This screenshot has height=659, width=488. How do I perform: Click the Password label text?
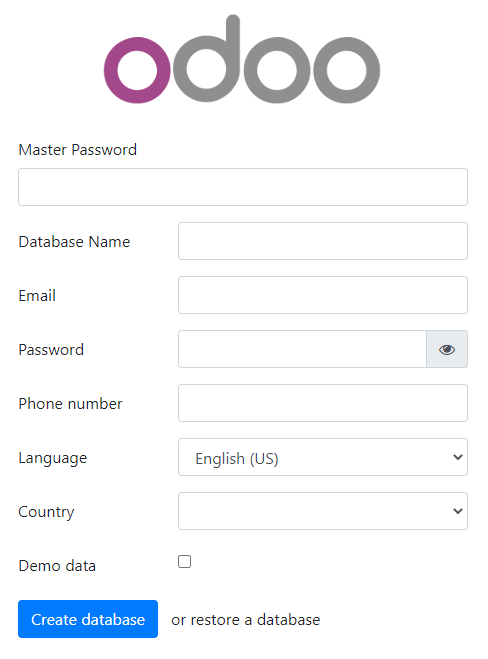51,350
